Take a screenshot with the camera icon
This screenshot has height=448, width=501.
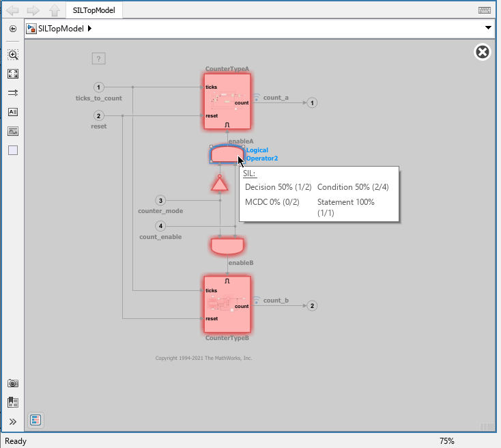click(x=13, y=384)
